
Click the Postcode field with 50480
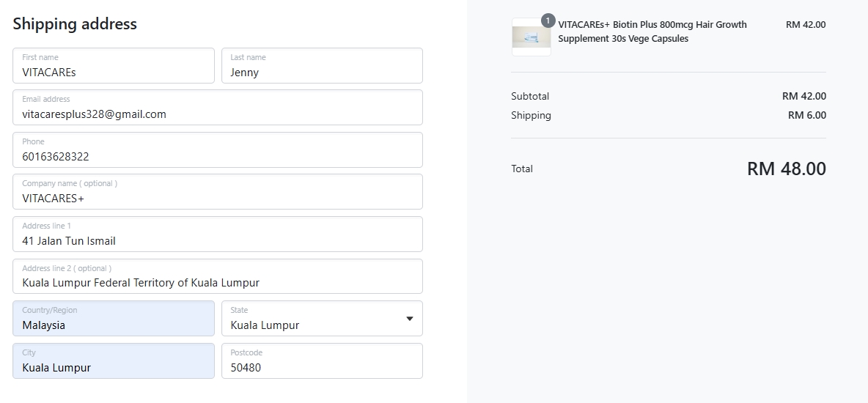coord(322,361)
